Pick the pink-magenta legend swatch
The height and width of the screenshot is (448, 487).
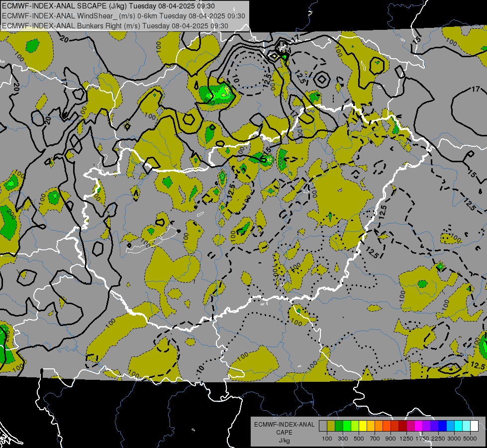[410, 426]
